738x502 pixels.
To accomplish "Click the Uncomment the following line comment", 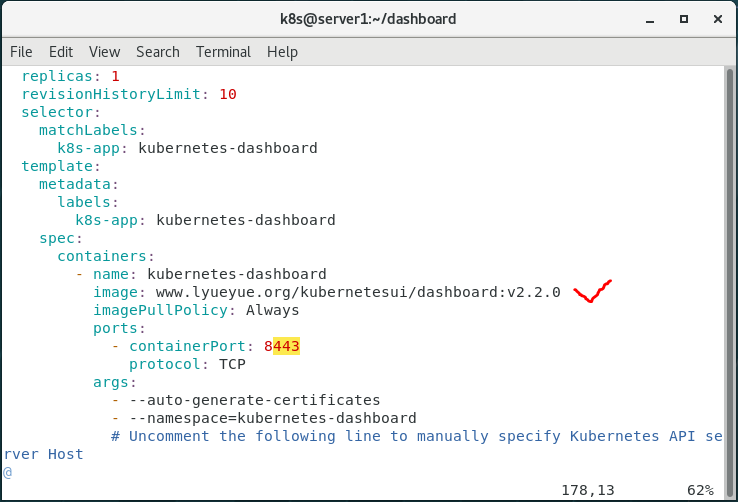I will pos(417,436).
